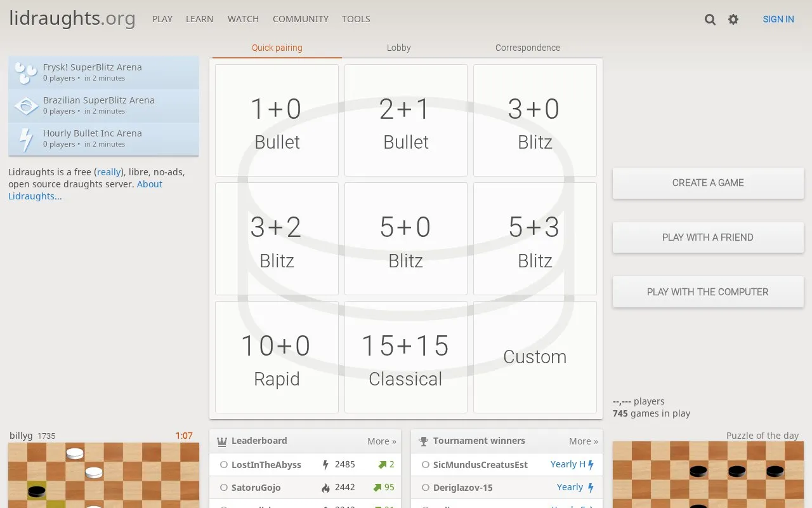This screenshot has width=812, height=508.
Task: Start a 1+0 Bullet game
Action: coord(277,120)
